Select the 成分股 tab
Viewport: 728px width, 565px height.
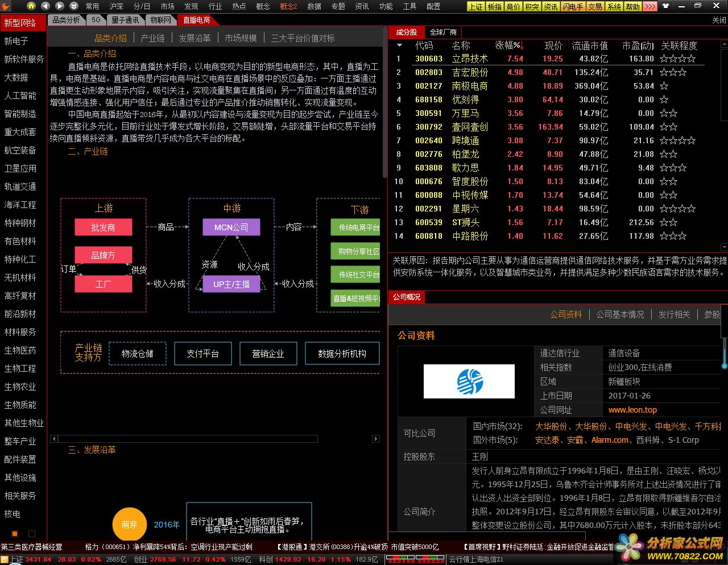click(x=406, y=32)
